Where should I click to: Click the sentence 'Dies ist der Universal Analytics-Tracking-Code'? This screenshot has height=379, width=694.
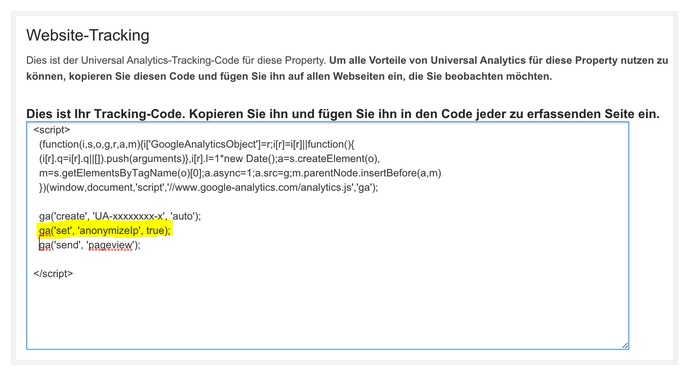tap(176, 60)
